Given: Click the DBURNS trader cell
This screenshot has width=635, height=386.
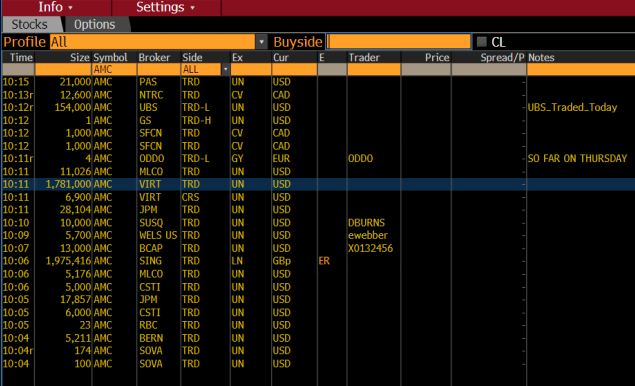Looking at the screenshot, I should [x=366, y=223].
